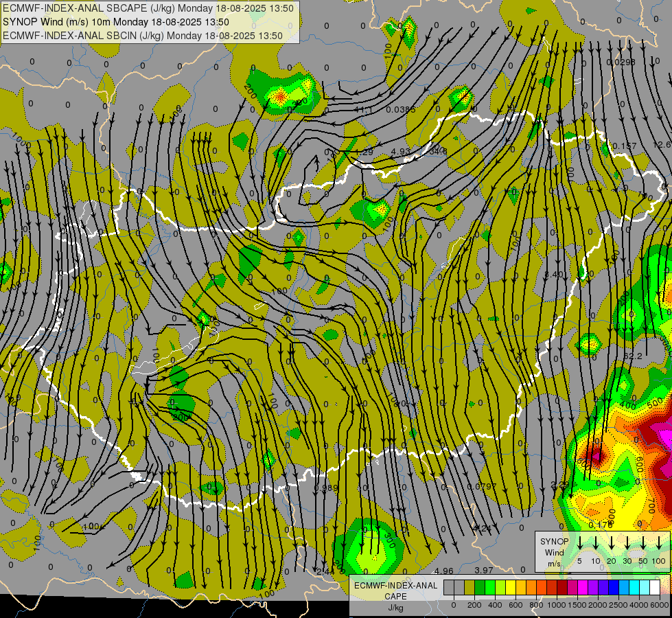Choose the sky blue swatch right of 2500
The width and height of the screenshot is (672, 618).
coord(625,587)
